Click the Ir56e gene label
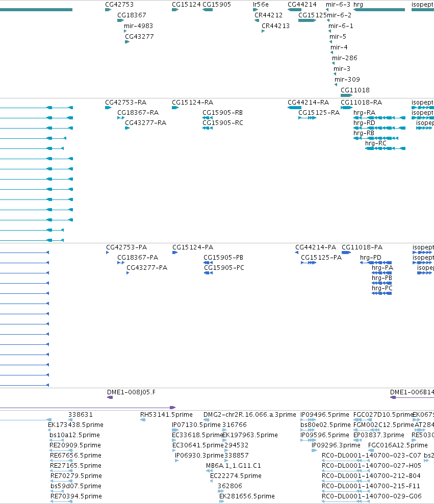434x504 pixels. tap(261, 5)
